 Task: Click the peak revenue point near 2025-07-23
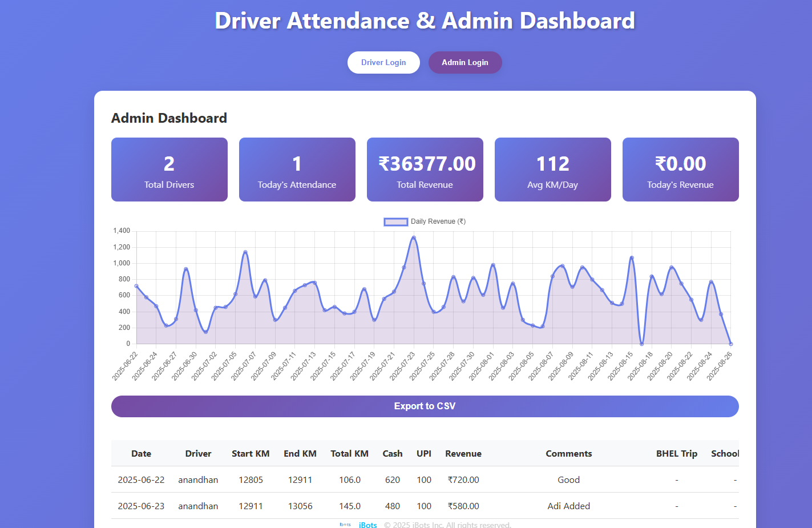point(414,237)
